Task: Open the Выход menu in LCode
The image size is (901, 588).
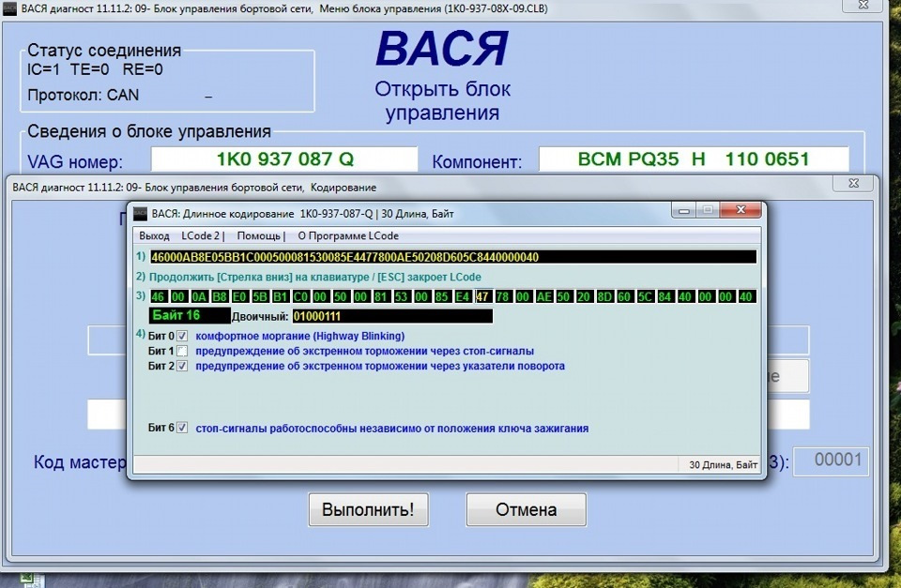Action: 154,236
